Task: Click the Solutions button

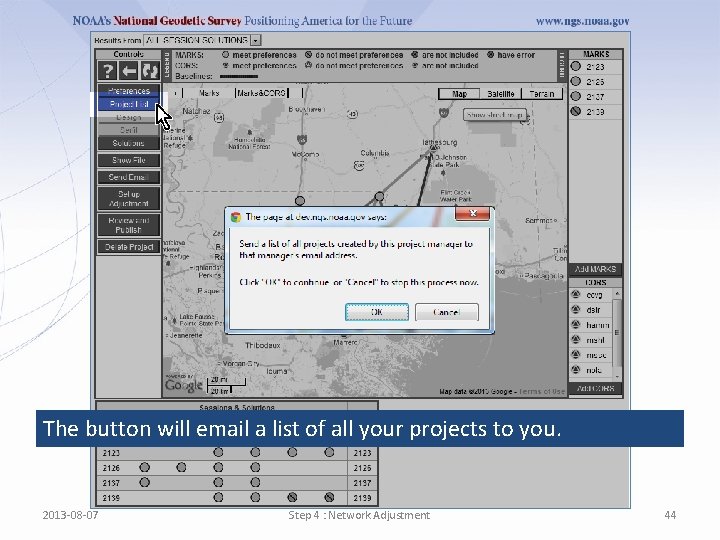Action: point(129,143)
